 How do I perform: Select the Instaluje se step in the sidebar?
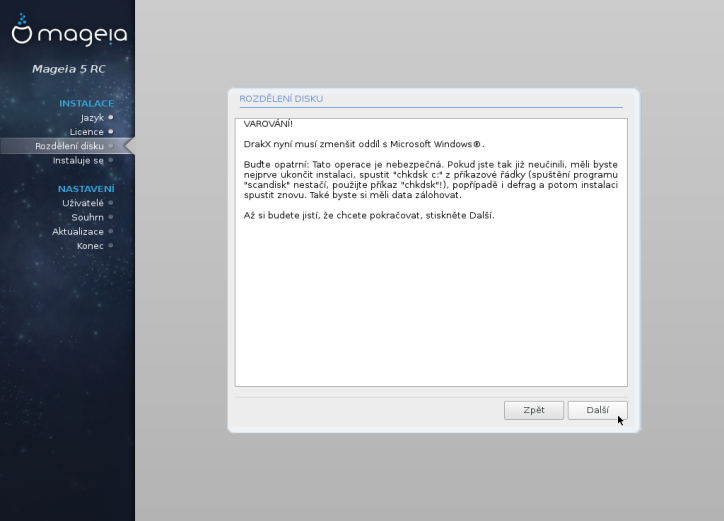[x=78, y=161]
